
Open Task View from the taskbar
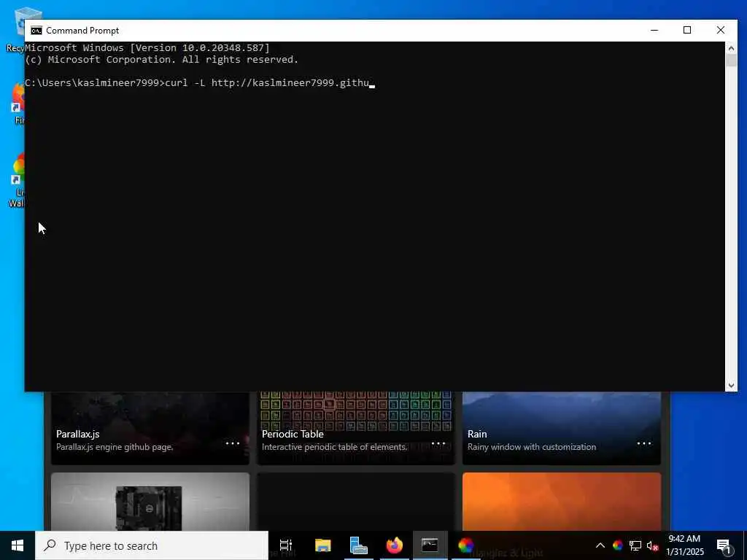pyautogui.click(x=286, y=545)
